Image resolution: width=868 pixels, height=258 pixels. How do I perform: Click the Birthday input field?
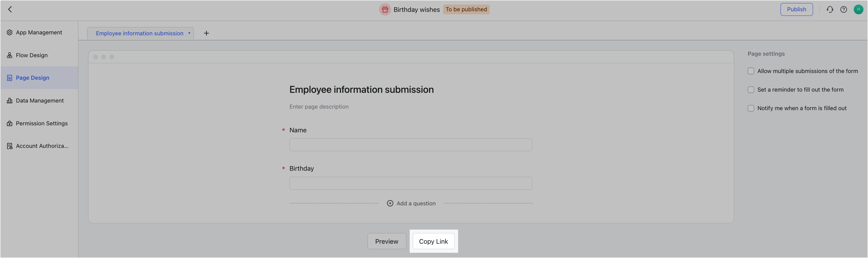(x=411, y=183)
